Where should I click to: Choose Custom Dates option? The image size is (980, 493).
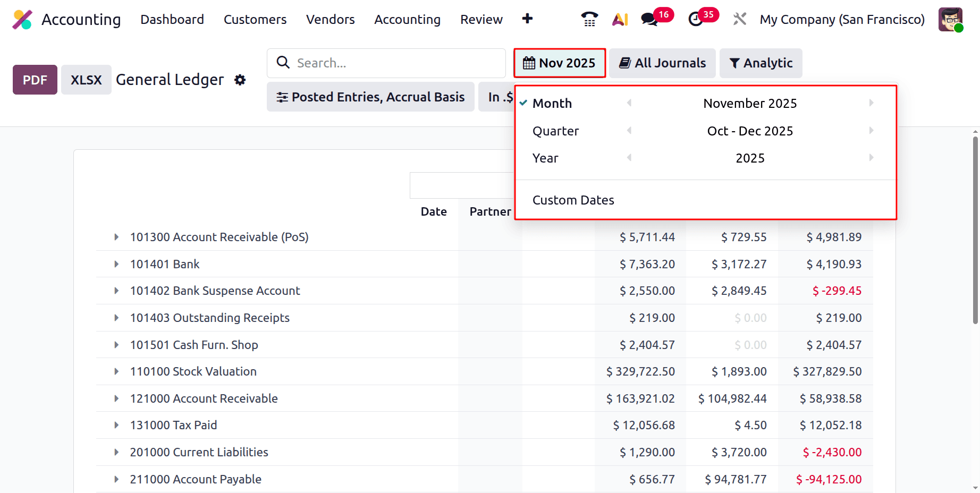coord(573,200)
